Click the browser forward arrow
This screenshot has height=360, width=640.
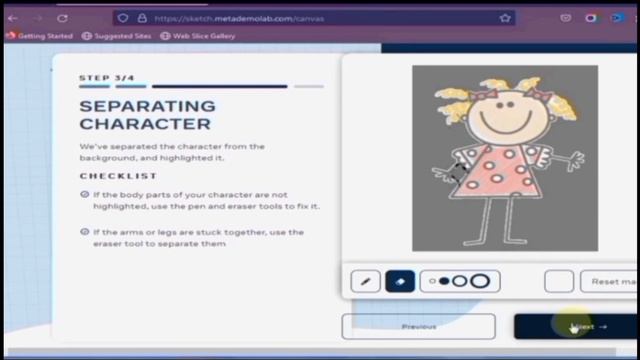(37, 18)
